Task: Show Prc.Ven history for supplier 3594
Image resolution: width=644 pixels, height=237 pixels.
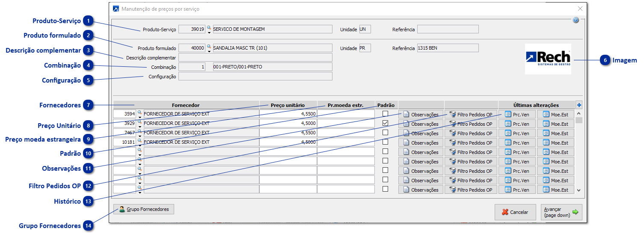Action: click(x=517, y=115)
